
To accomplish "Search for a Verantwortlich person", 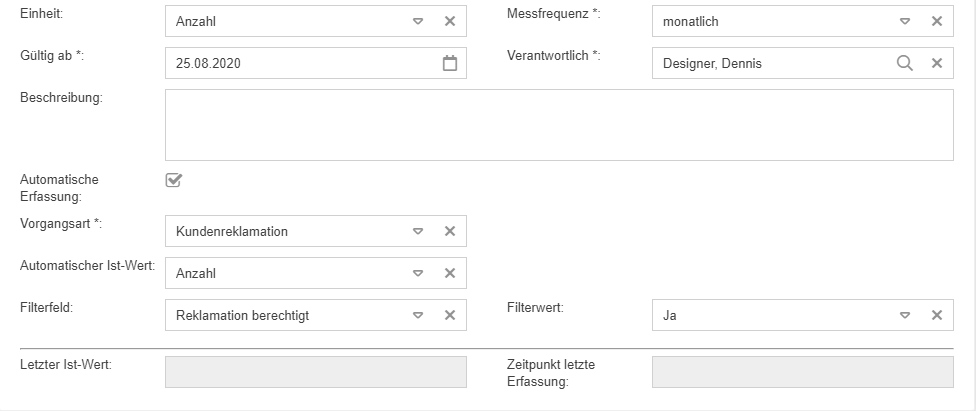I will point(904,63).
